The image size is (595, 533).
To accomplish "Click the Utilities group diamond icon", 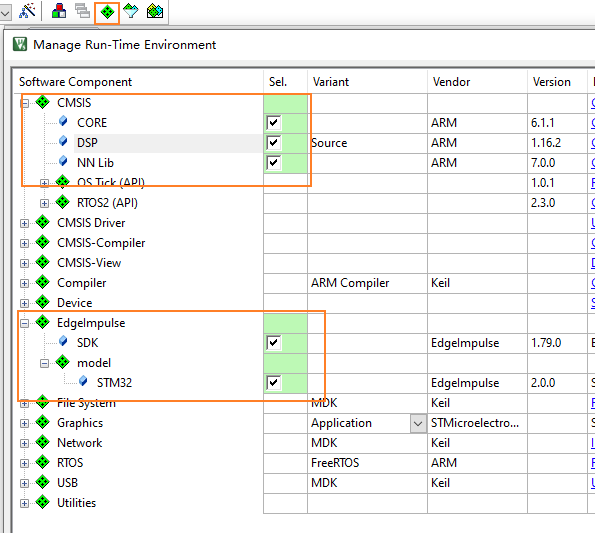I will (x=42, y=502).
